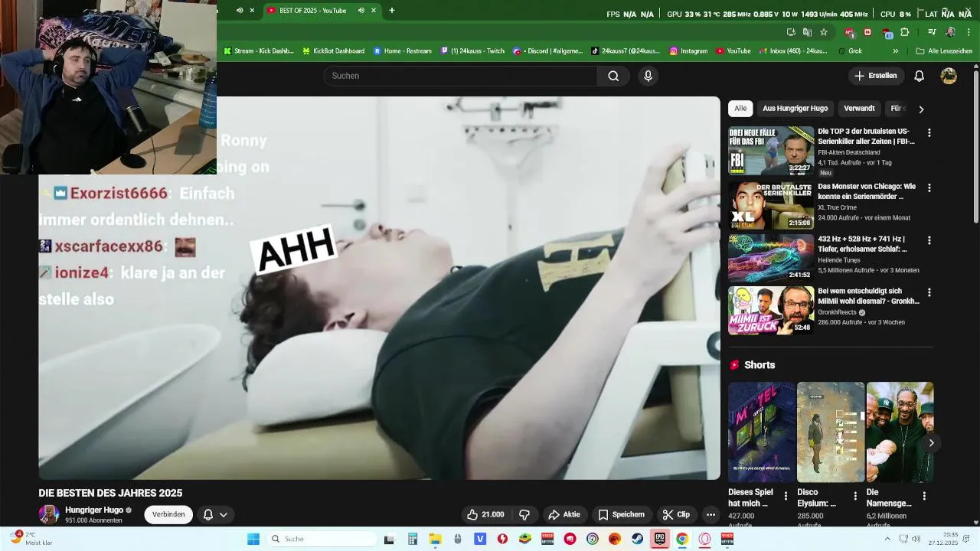This screenshot has width=980, height=551.
Task: Show next Shorts with right arrow
Action: (931, 442)
